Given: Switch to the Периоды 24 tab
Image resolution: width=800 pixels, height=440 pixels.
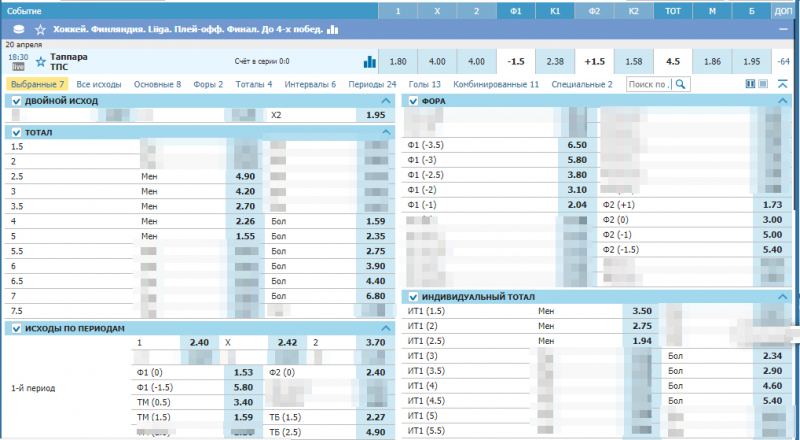Looking at the screenshot, I should click(372, 85).
